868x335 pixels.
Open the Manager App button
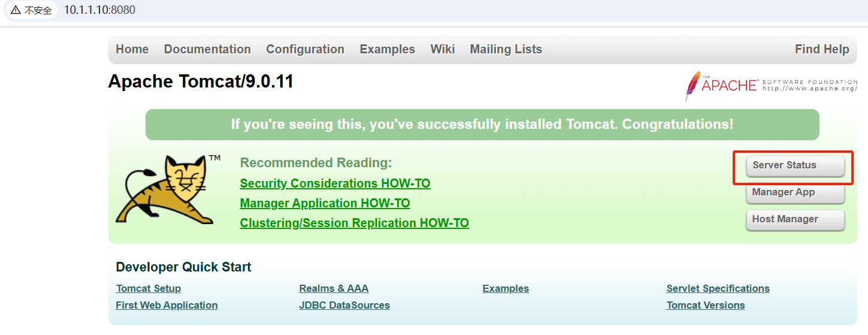tap(796, 192)
